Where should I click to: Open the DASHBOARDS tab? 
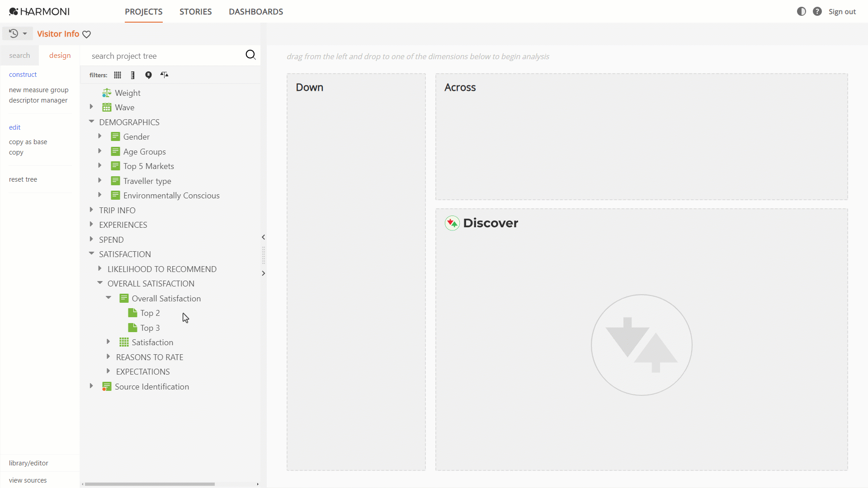click(x=256, y=12)
